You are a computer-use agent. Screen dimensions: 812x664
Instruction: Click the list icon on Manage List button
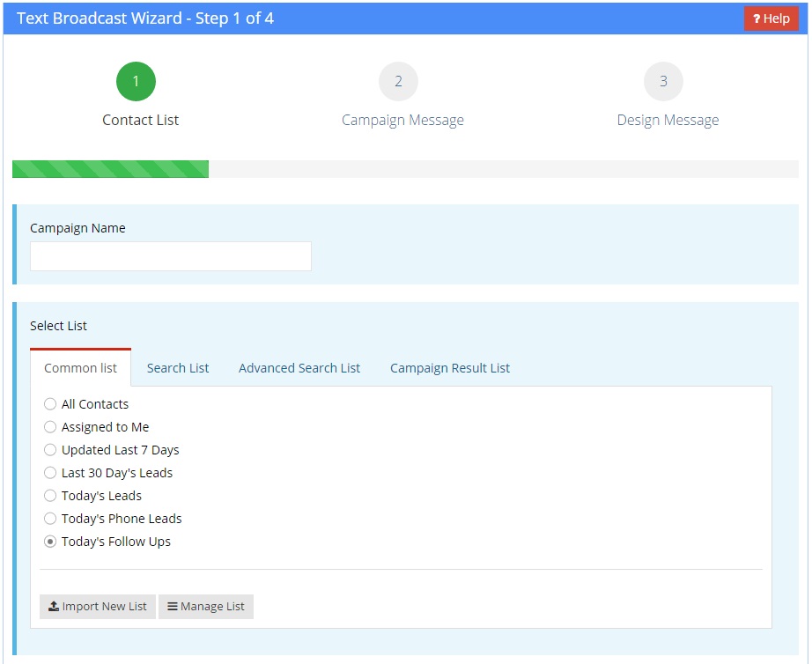173,606
